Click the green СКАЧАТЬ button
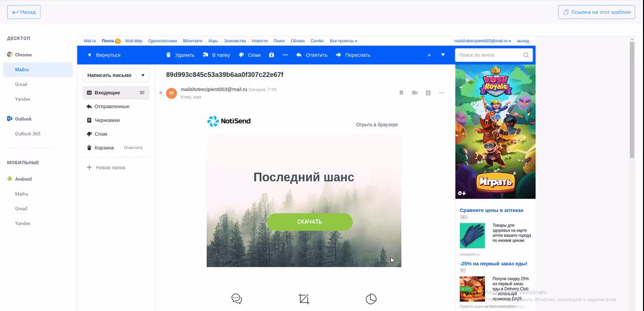 pos(309,222)
